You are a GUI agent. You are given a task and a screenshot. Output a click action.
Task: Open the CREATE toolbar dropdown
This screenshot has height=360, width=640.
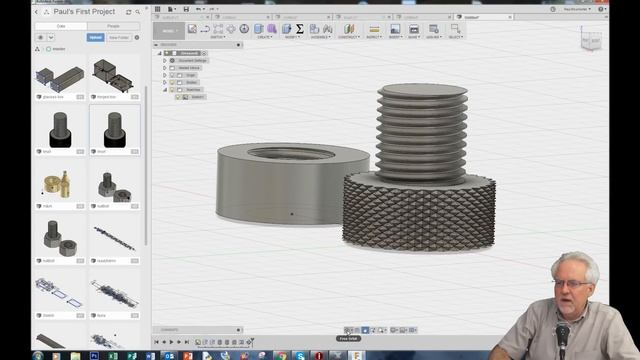[265, 37]
